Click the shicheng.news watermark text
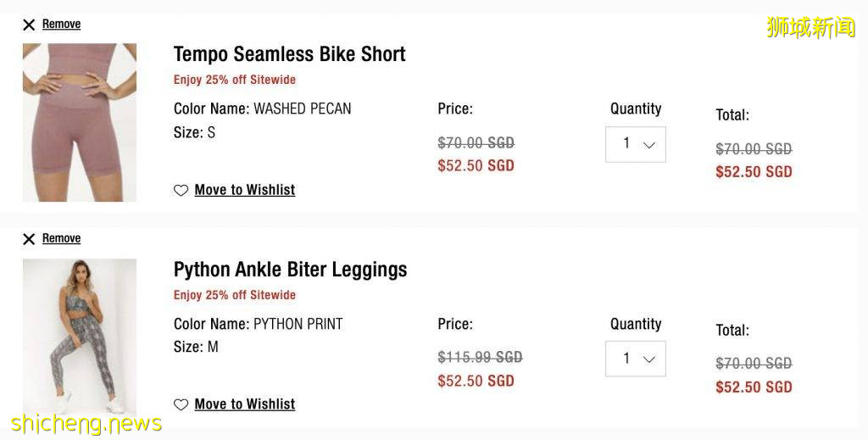 pos(86,423)
